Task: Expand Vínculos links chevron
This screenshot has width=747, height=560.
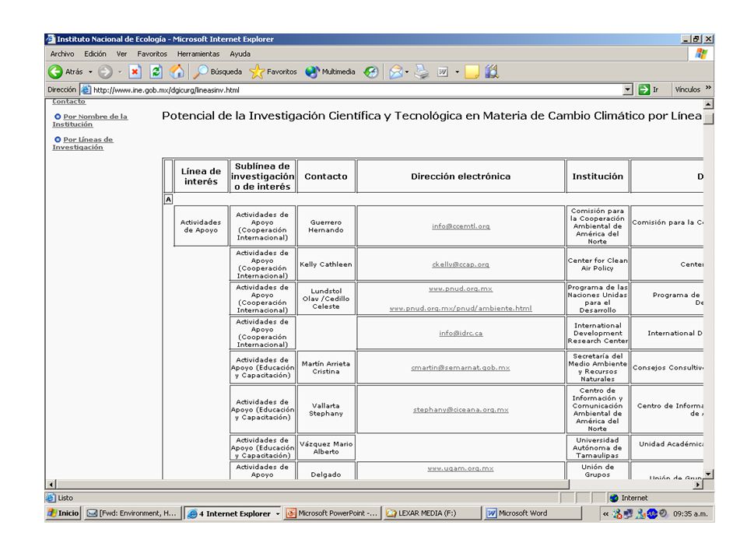Action: coord(708,88)
